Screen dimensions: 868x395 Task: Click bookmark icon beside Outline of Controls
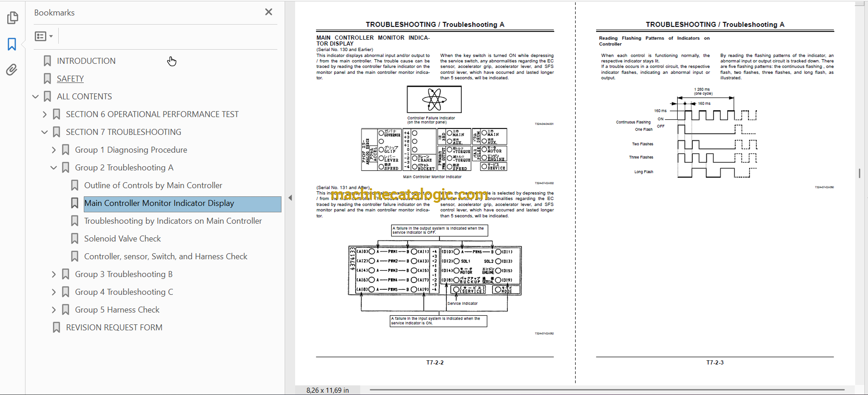tap(75, 185)
